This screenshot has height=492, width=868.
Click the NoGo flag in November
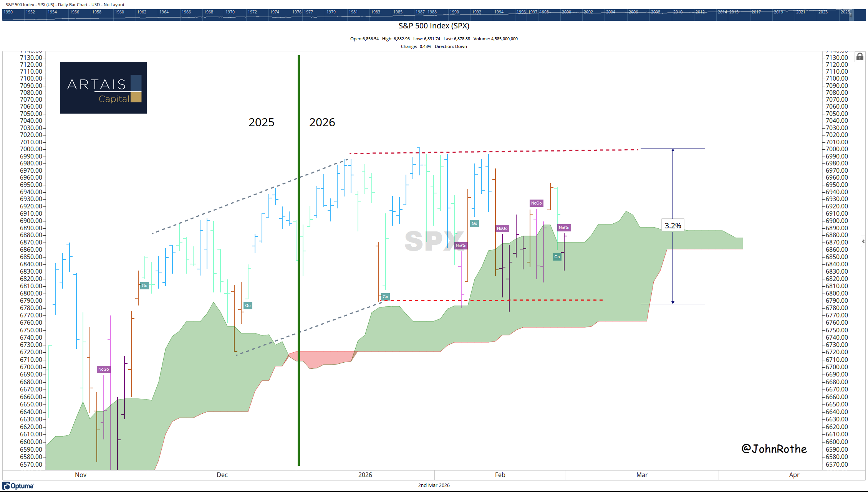pos(103,369)
